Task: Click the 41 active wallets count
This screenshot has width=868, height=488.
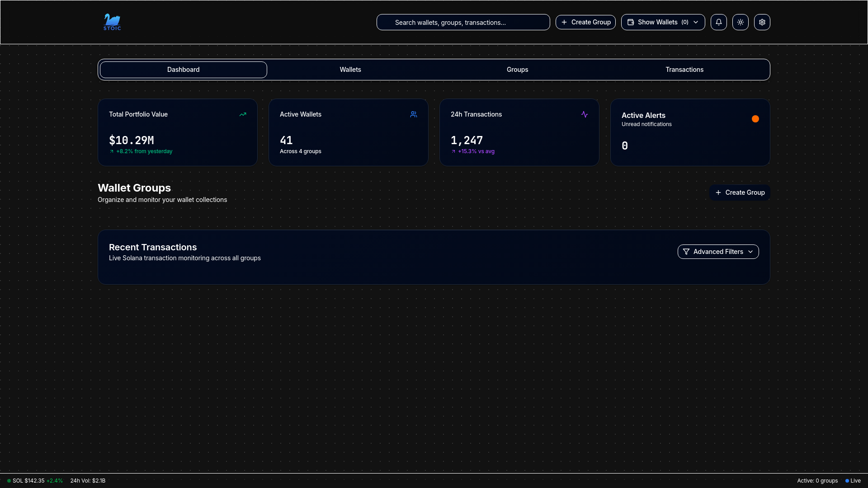Action: point(286,140)
